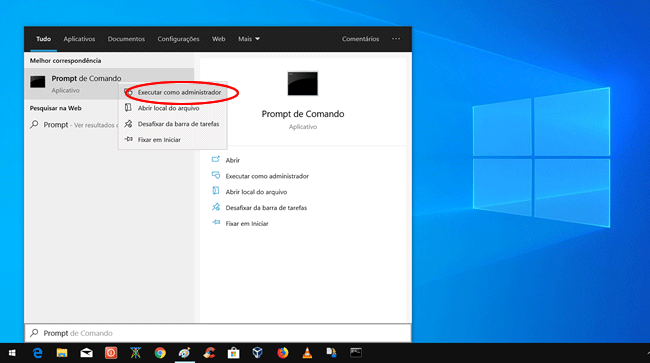The height and width of the screenshot is (363, 650).
Task: Click Prompt de Comando title in preview pane
Action: click(x=303, y=114)
